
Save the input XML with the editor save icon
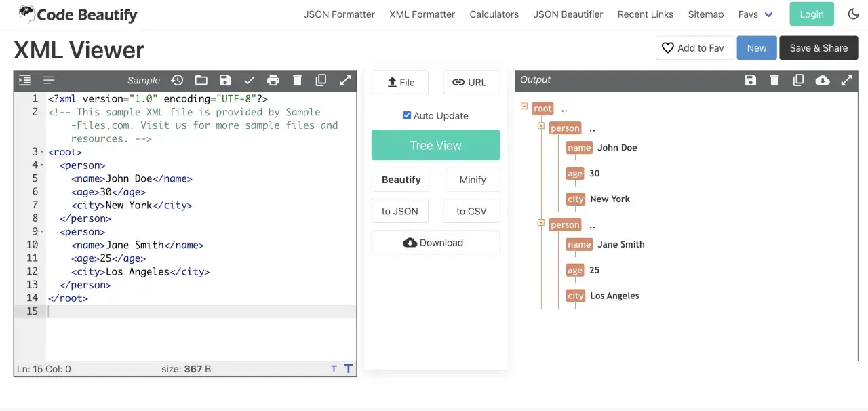point(225,80)
